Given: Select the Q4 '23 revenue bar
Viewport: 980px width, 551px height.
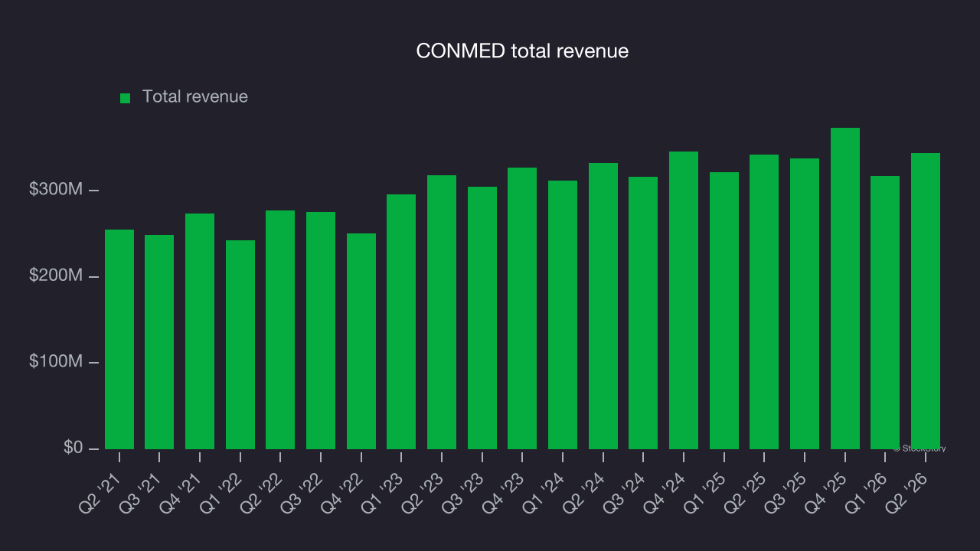Looking at the screenshot, I should [x=522, y=308].
